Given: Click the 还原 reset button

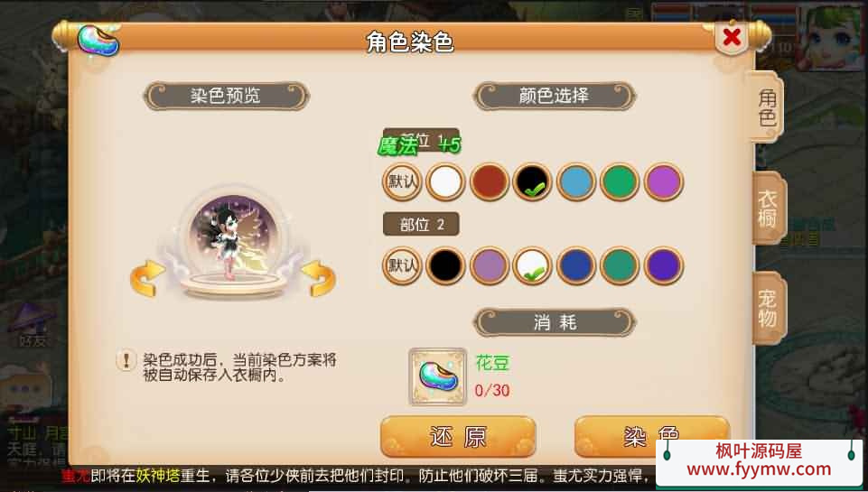Looking at the screenshot, I should [458, 437].
